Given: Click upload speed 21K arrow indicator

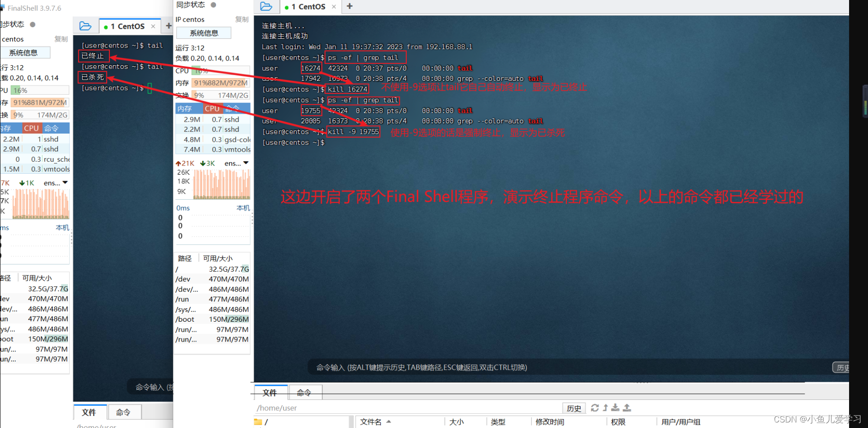Looking at the screenshot, I should tap(185, 163).
